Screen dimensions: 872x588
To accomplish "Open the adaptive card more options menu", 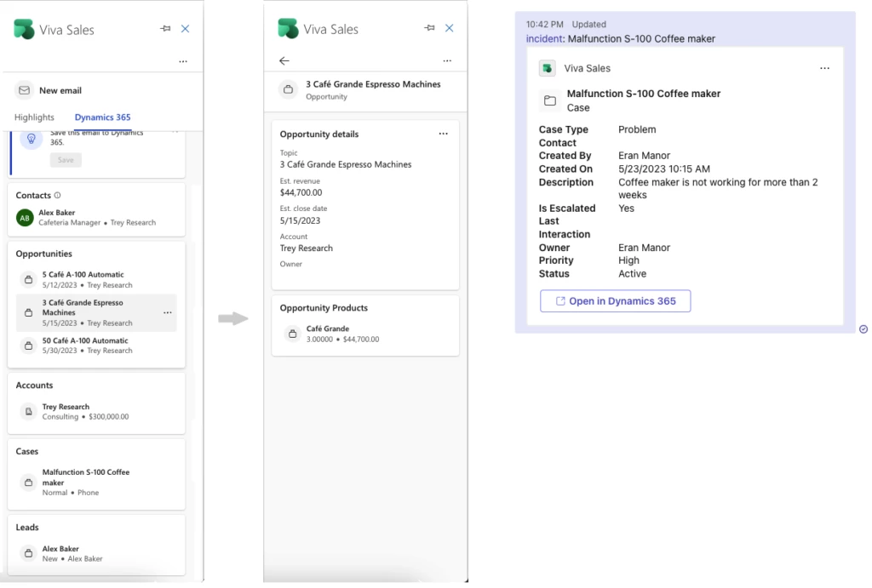I will click(x=823, y=68).
